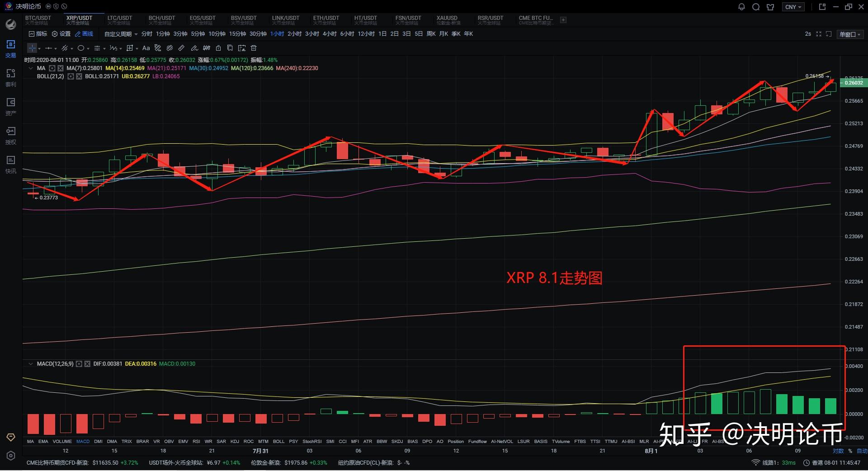Open the 快讯 (news) panel in sidebar
The image size is (868, 471).
pyautogui.click(x=10, y=163)
